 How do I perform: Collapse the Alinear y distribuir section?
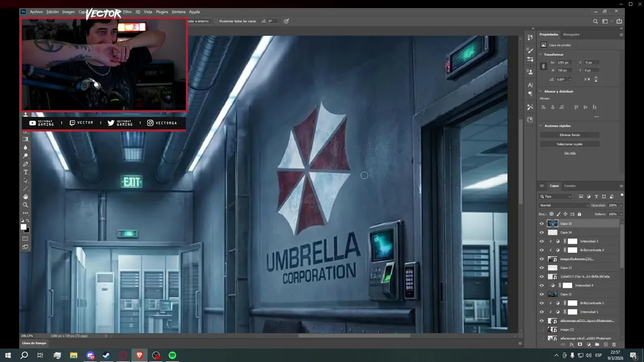point(541,92)
